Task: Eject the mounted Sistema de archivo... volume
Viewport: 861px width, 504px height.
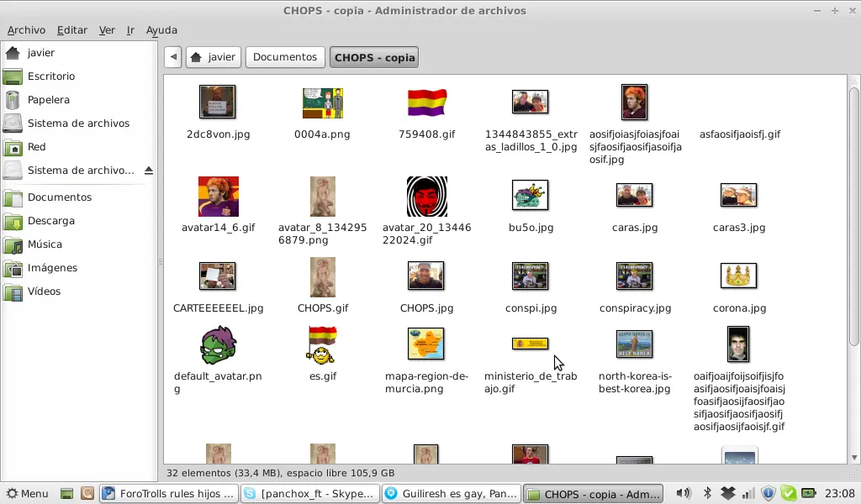Action: coord(148,171)
